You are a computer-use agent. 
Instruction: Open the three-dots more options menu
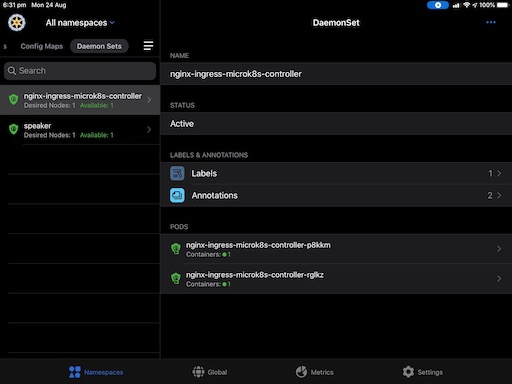[x=491, y=22]
